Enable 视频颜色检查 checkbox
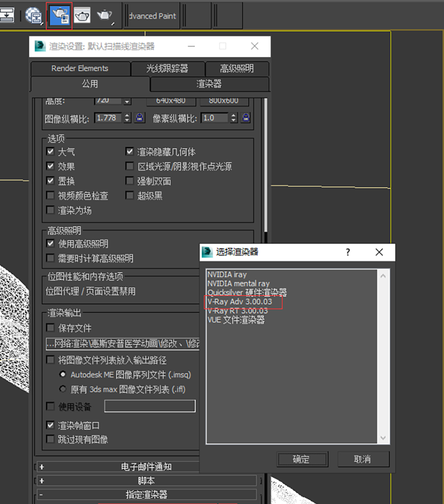 [50, 195]
